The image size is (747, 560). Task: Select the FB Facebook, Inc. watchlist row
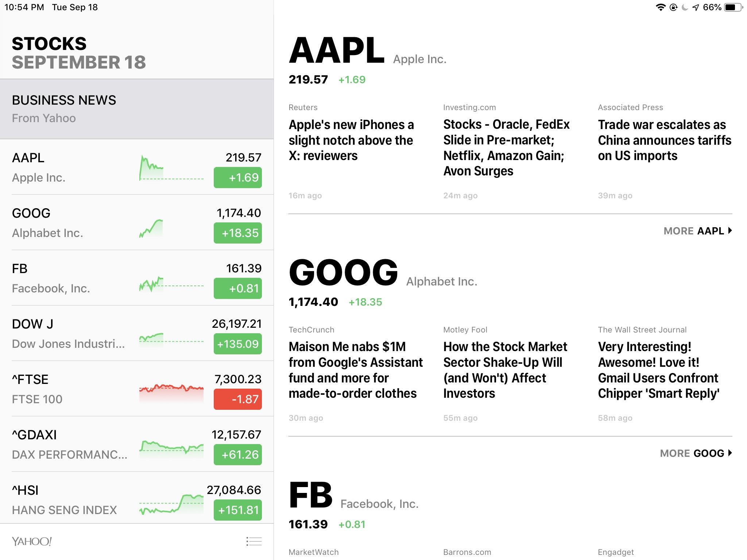(137, 278)
